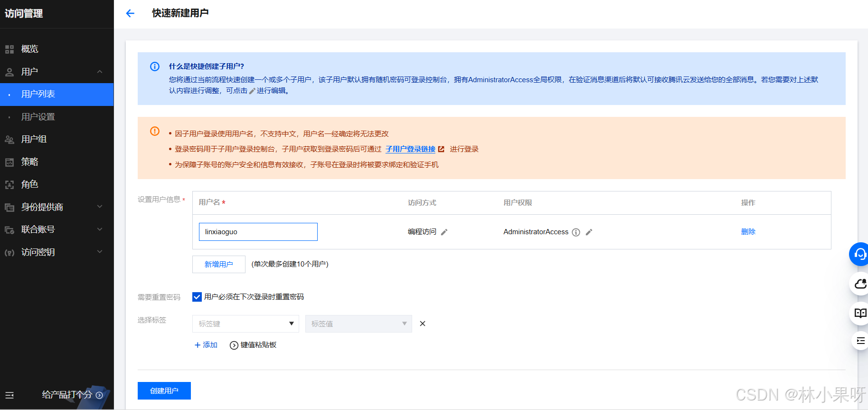Show AdministratorAccess info tooltip icon
Viewport: 868px width, 410px height.
click(x=576, y=232)
